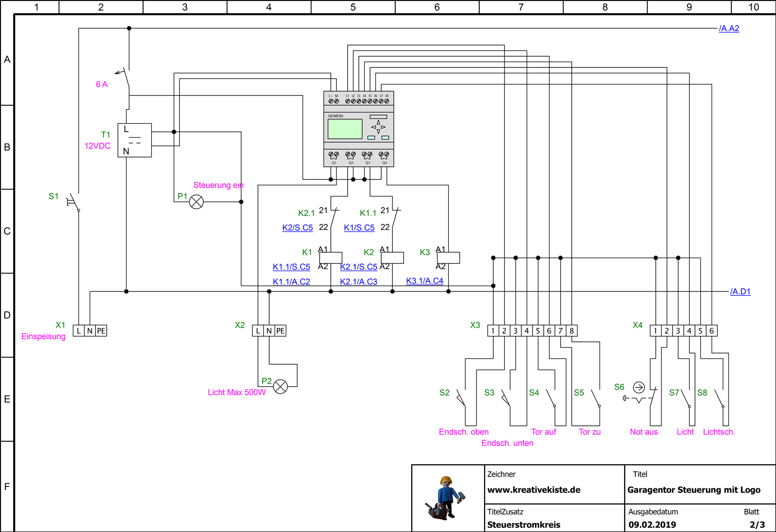Screen dimensions: 776x532
Task: Select the K1 relay coil symbol
Action: pos(331,257)
